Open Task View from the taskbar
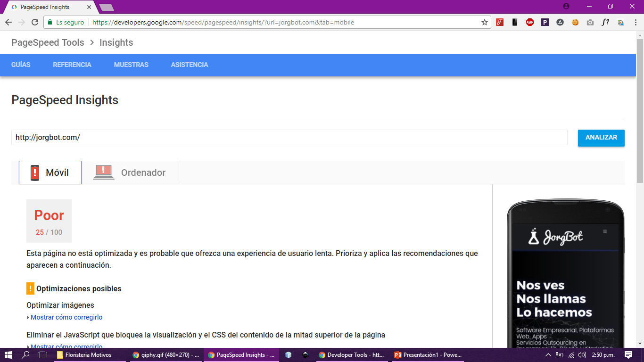The height and width of the screenshot is (362, 644). (42, 355)
